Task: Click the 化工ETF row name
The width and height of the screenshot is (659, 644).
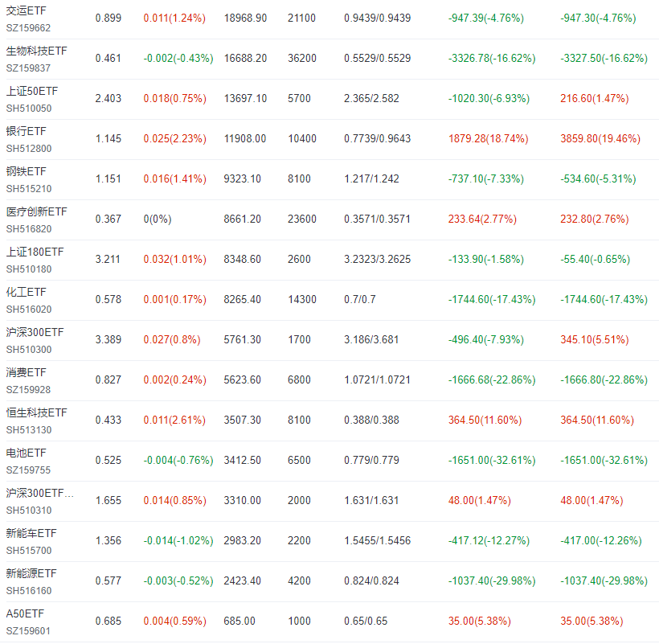Action: pos(26,292)
